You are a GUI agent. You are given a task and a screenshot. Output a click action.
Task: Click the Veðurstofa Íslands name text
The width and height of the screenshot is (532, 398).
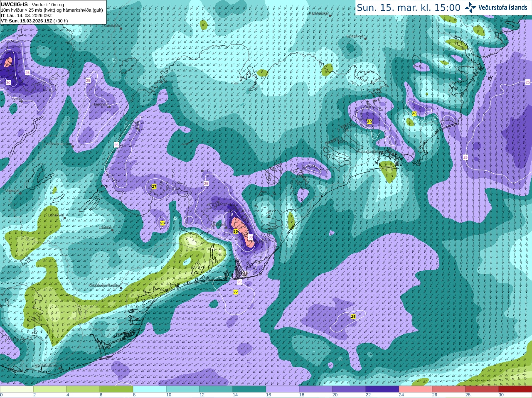(x=502, y=7)
